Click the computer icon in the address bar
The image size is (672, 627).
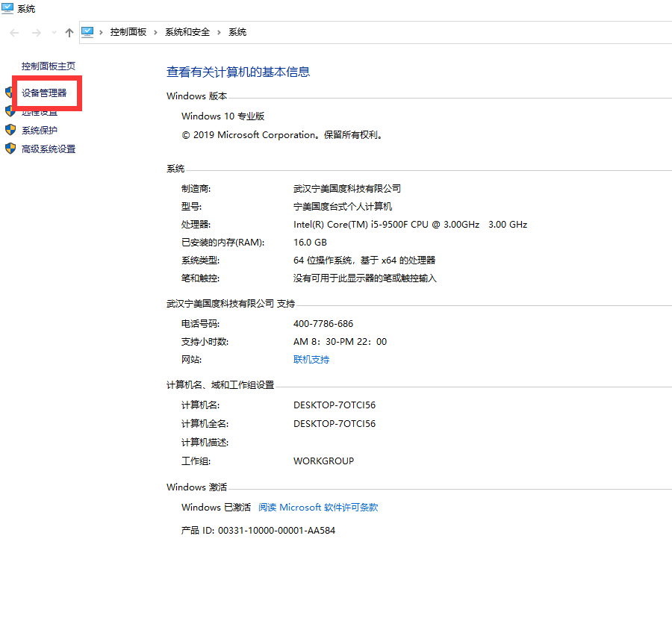tap(87, 32)
